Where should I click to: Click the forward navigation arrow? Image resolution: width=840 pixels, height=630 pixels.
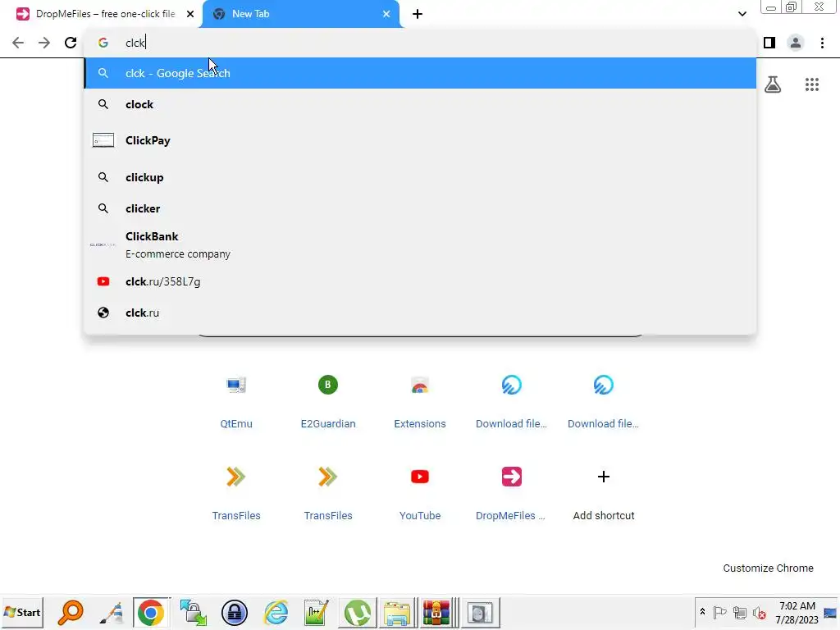coord(44,43)
